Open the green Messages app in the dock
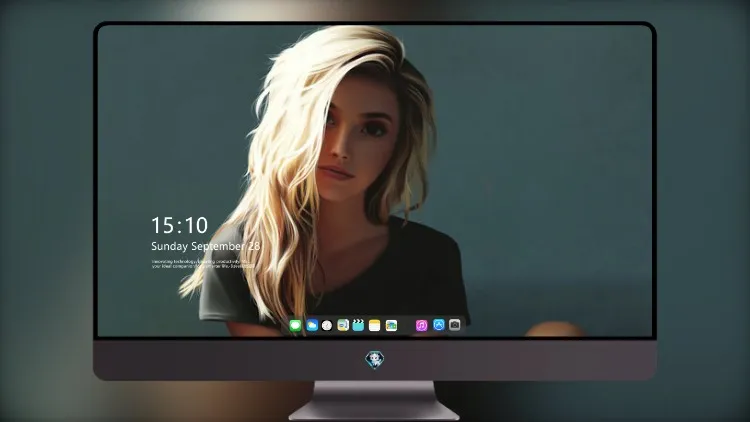The height and width of the screenshot is (422, 750). pos(296,326)
